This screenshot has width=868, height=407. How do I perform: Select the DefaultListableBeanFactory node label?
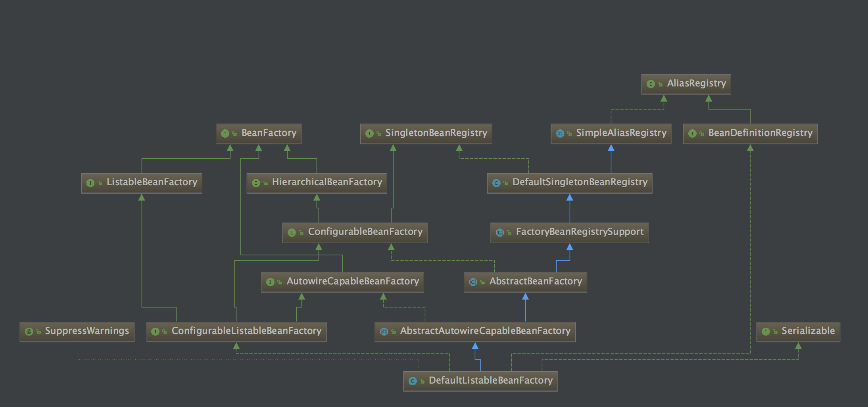(x=491, y=381)
